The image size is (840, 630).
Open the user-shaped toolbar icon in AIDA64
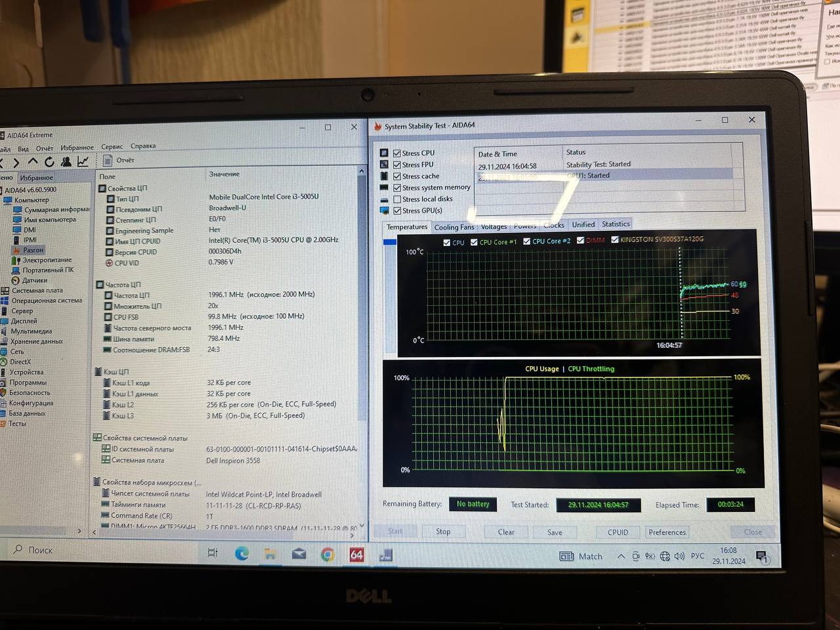pos(66,161)
